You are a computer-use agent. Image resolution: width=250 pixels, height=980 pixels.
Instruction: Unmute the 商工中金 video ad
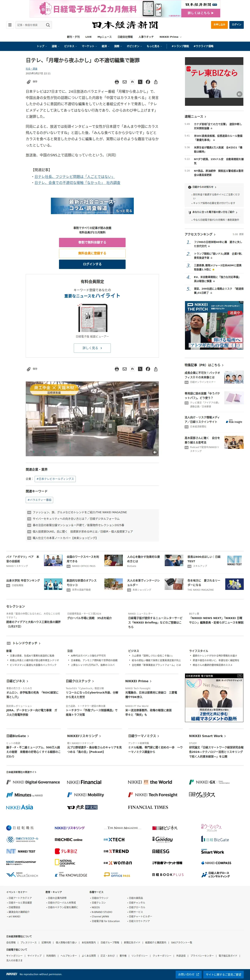coord(155,452)
